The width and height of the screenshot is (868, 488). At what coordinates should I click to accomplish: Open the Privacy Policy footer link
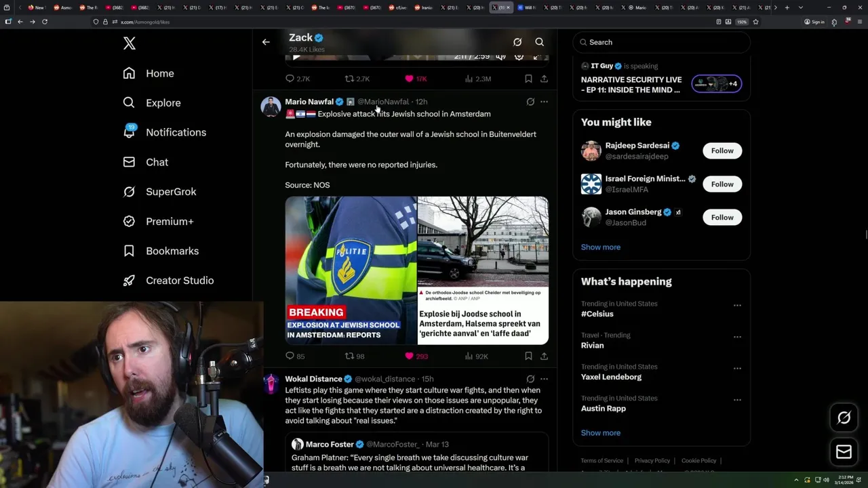[x=652, y=461]
